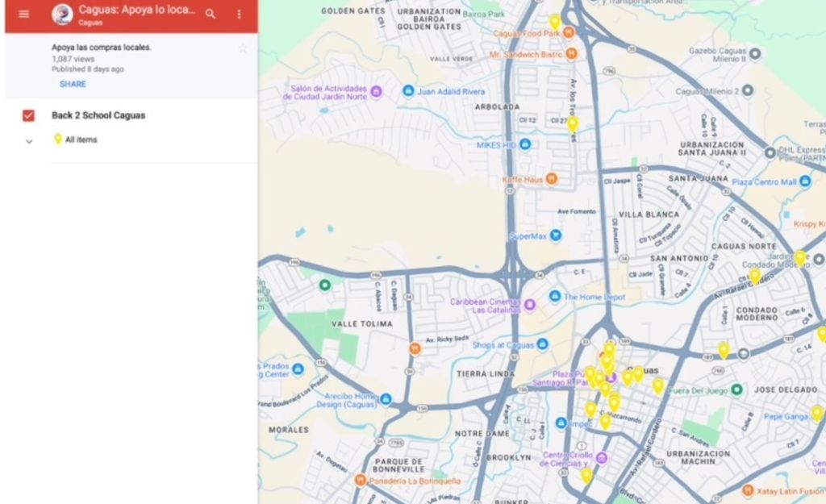Select All items in the layer
Image resolution: width=826 pixels, height=504 pixels.
(x=81, y=140)
